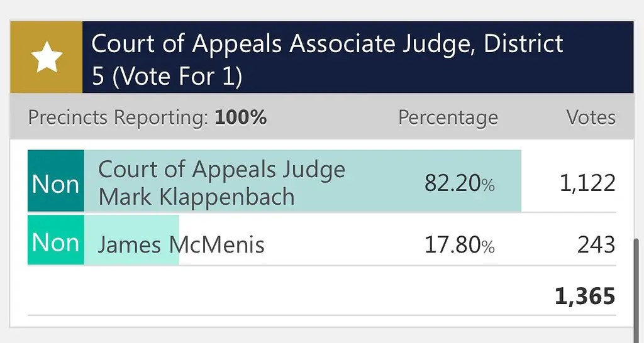The height and width of the screenshot is (343, 644).
Task: Click the 82.20% percentage value
Action: pos(460,183)
